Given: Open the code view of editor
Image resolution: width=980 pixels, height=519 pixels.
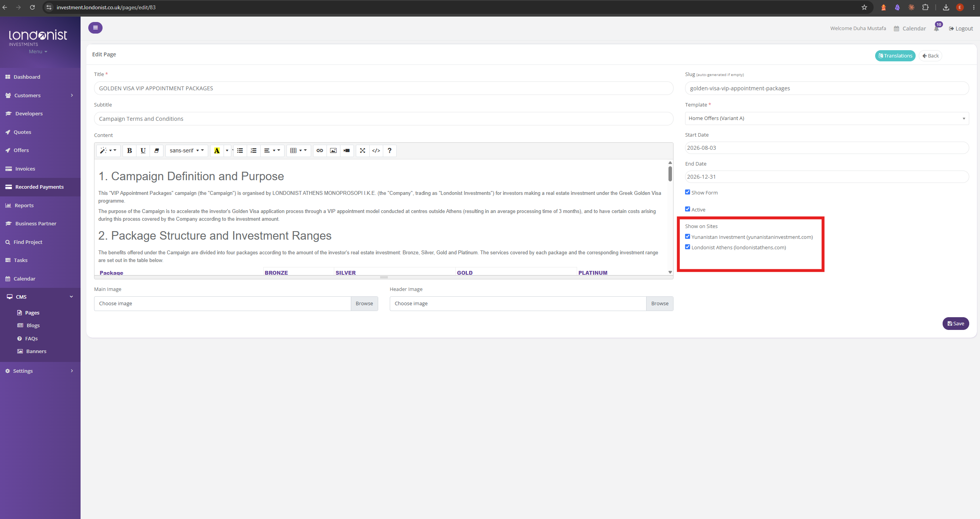Looking at the screenshot, I should [x=376, y=150].
